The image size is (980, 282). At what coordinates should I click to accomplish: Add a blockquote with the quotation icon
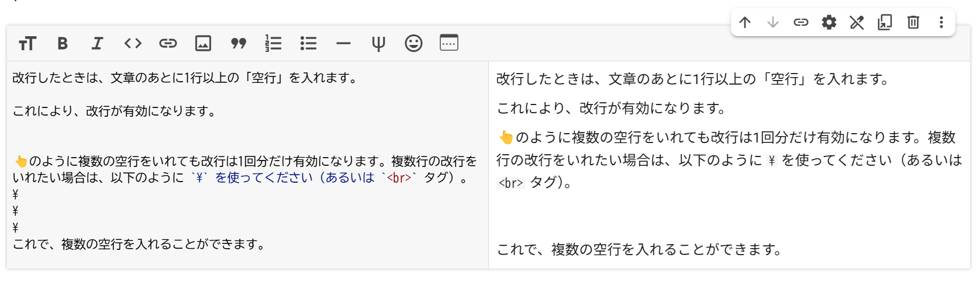pos(238,43)
